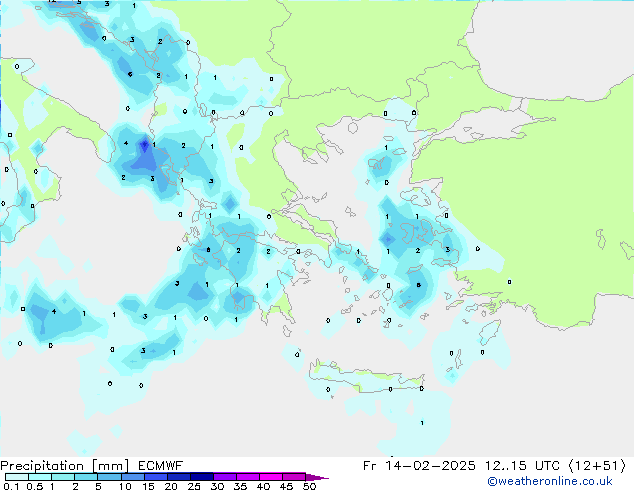Click the above-50 mm arrow tip of legend
This screenshot has width=634, height=490.
click(x=317, y=477)
